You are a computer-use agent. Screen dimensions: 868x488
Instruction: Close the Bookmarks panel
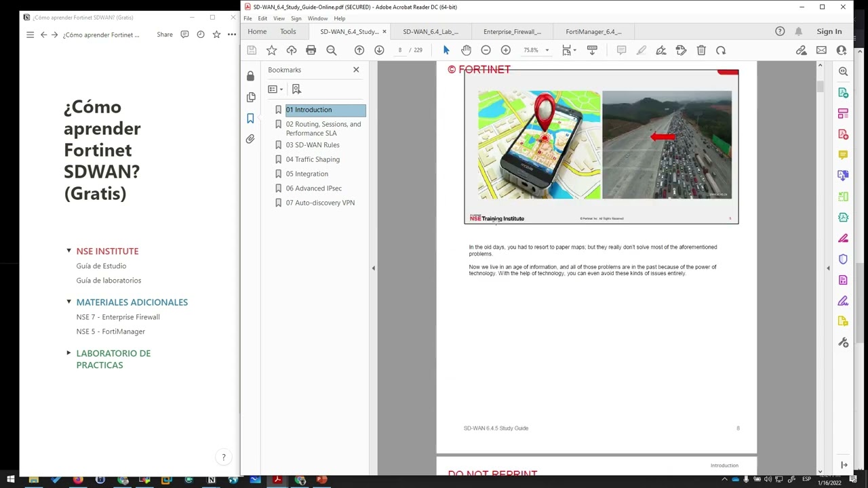click(356, 70)
